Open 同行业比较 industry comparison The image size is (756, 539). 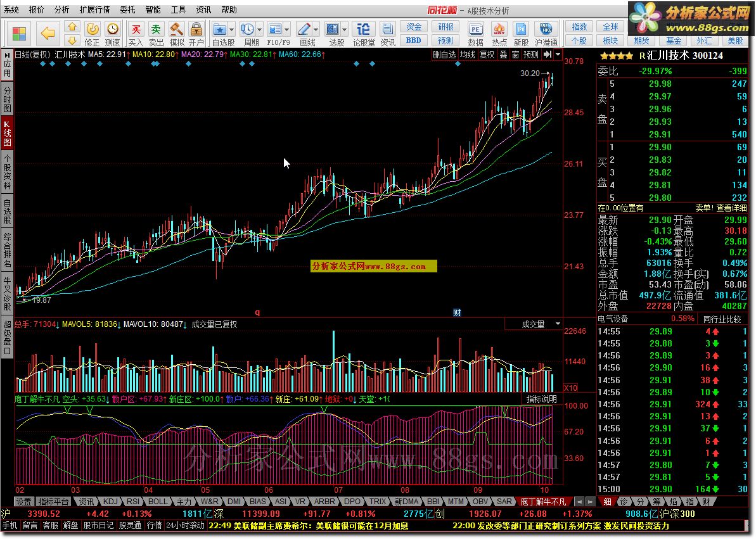tap(722, 319)
